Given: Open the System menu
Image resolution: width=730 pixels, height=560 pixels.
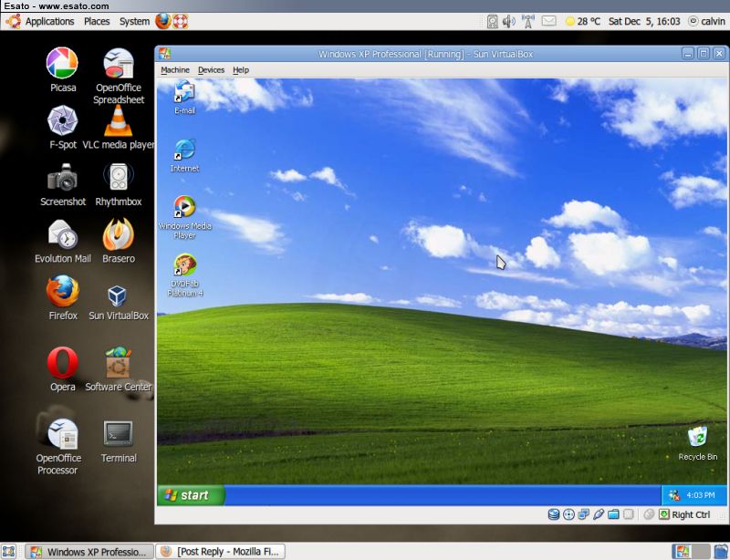Looking at the screenshot, I should 134,21.
